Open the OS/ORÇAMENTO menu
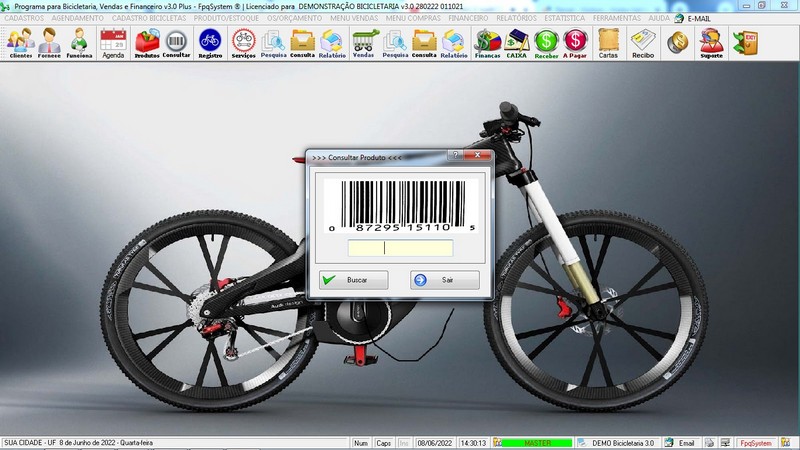This screenshot has width=800, height=450. point(294,18)
